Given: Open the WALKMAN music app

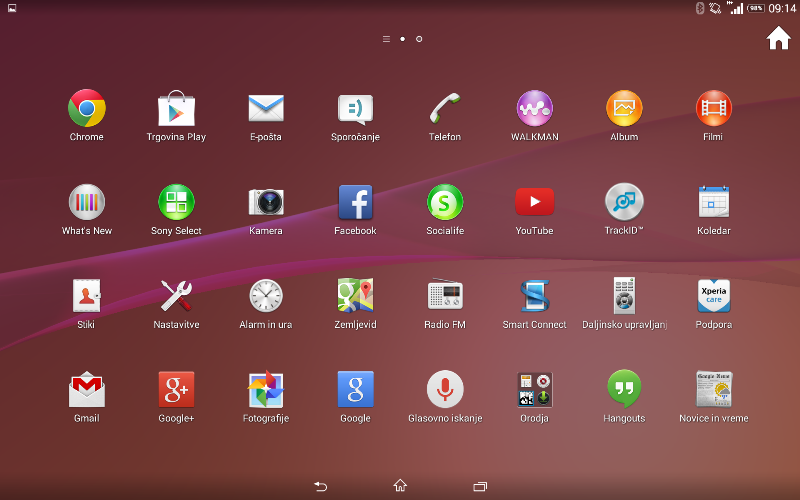Looking at the screenshot, I should (534, 108).
